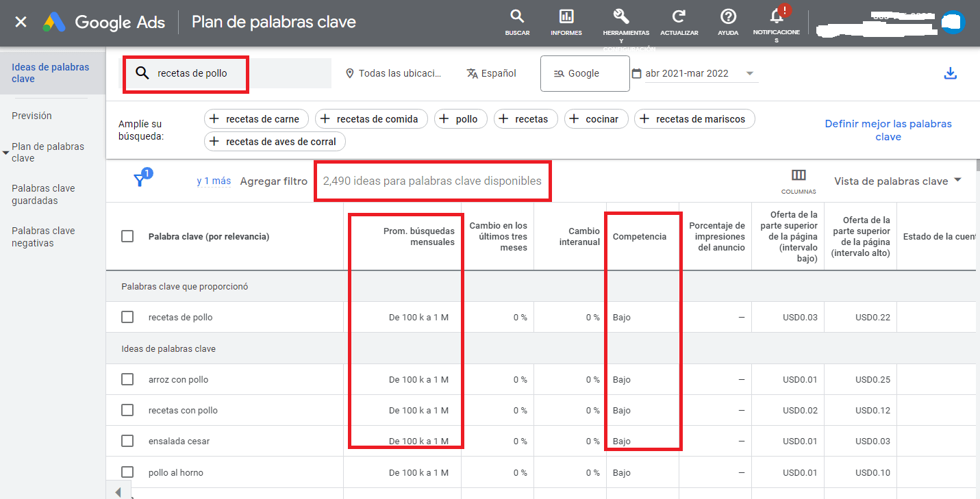Collapse the side navigation with the arrow
Viewport: 980px width, 499px height.
pyautogui.click(x=118, y=492)
